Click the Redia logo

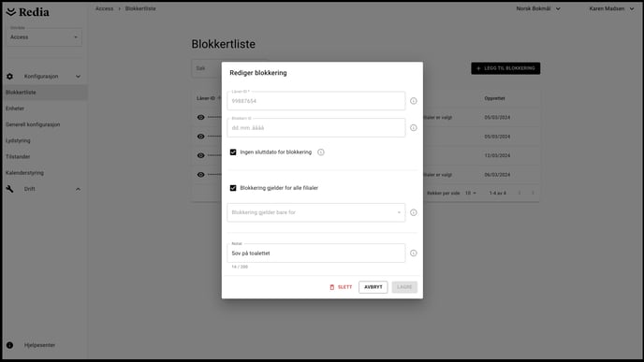28,12
